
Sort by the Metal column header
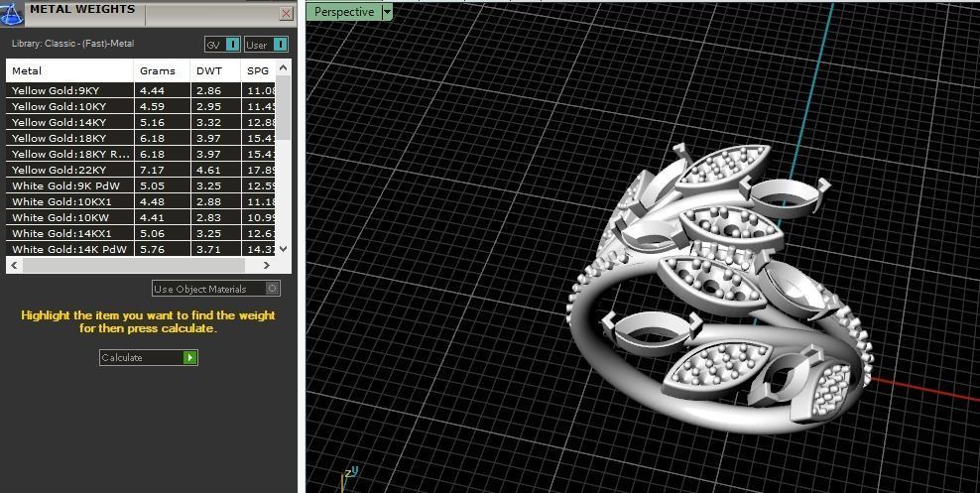70,70
